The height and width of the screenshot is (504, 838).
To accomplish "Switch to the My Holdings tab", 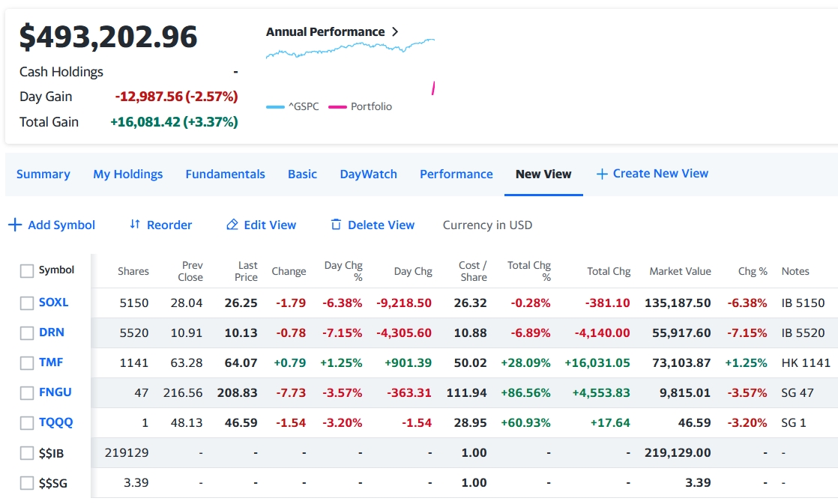I will (x=127, y=174).
